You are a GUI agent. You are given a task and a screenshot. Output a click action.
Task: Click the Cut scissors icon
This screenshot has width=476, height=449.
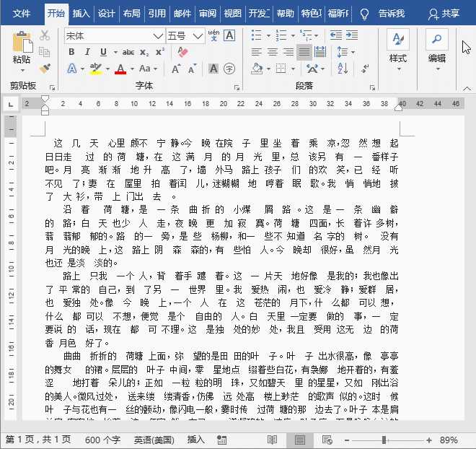pos(45,35)
